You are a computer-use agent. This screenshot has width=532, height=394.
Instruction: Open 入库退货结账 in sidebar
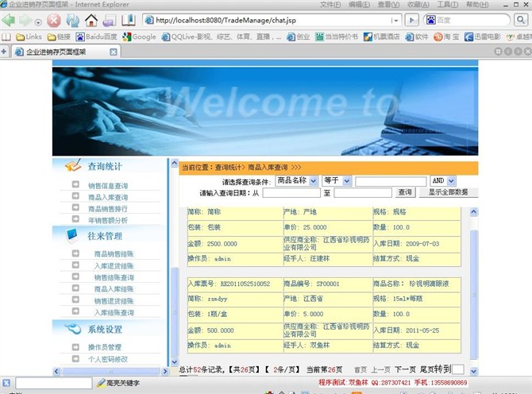click(114, 266)
